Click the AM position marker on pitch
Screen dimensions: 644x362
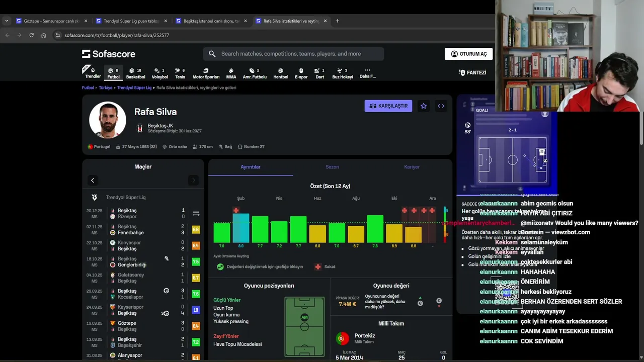coord(304,317)
